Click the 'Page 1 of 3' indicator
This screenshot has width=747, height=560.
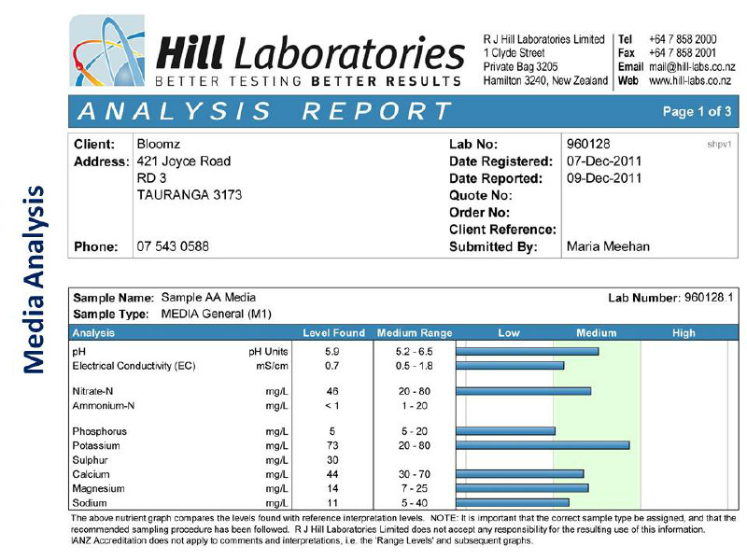click(697, 111)
